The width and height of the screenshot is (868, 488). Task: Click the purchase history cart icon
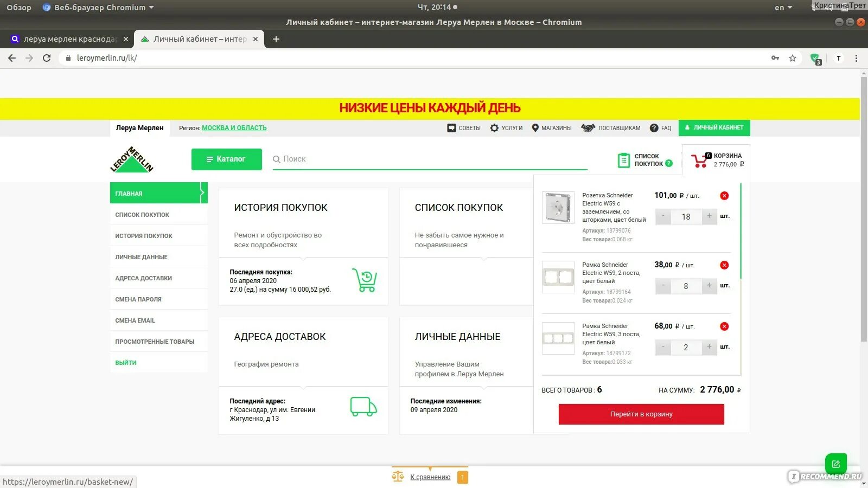point(364,280)
